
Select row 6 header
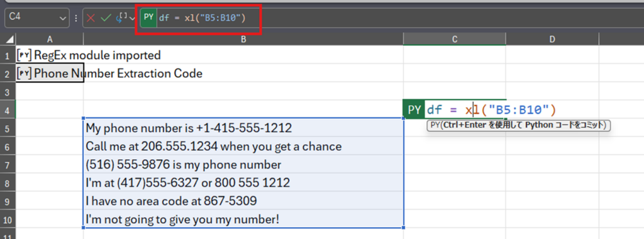(x=8, y=146)
